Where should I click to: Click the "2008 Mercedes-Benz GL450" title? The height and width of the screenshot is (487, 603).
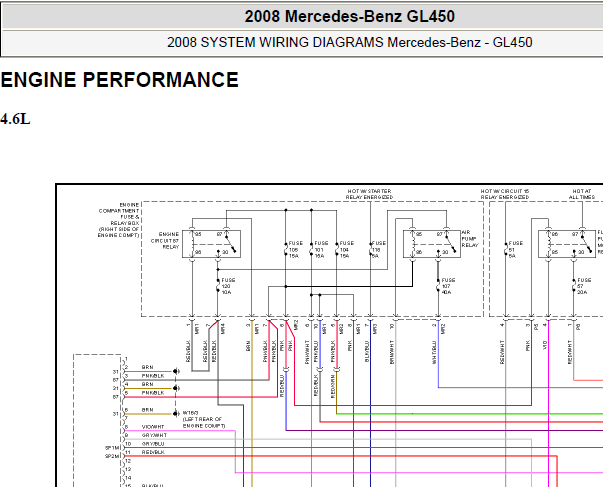(x=350, y=16)
